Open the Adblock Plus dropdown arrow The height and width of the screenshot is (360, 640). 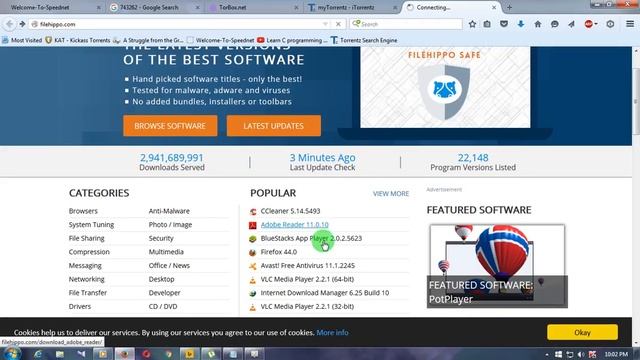pos(596,24)
